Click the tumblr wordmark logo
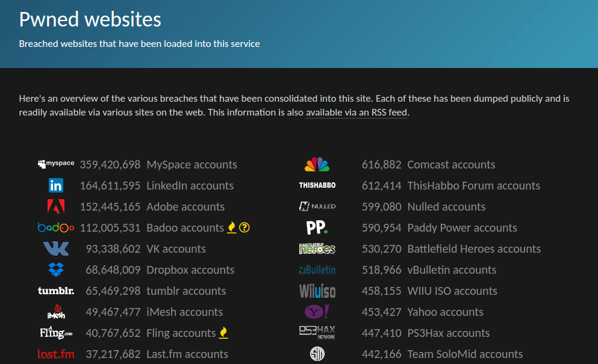This screenshot has height=364, width=598. click(56, 291)
